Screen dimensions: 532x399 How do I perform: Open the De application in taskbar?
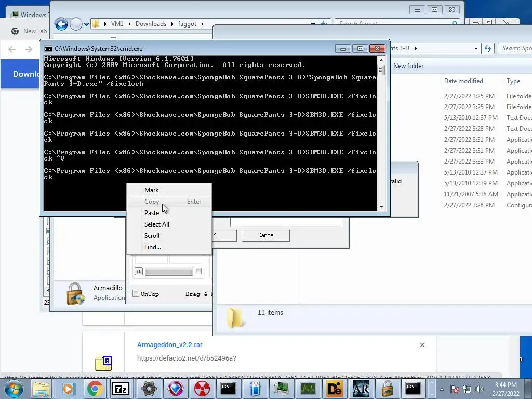(x=334, y=389)
